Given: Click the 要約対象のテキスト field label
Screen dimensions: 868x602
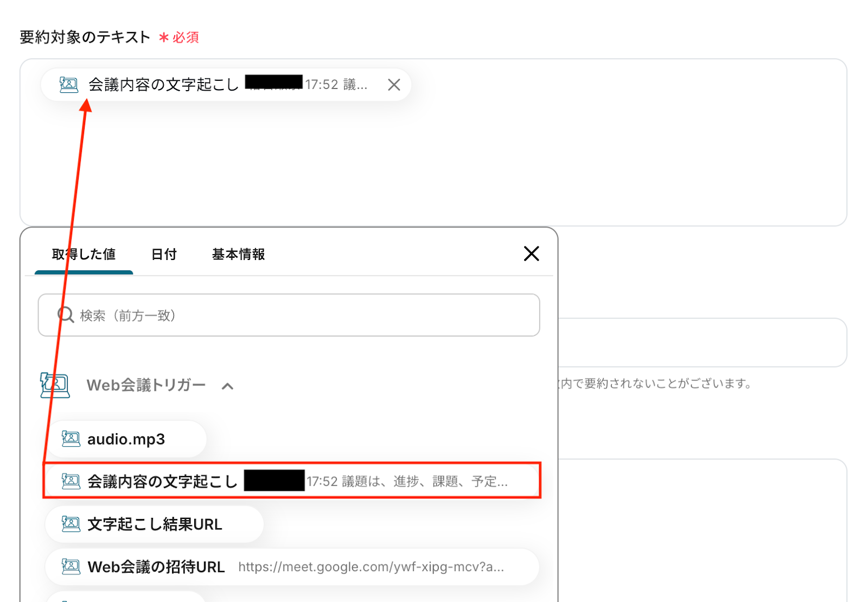Looking at the screenshot, I should coord(85,37).
